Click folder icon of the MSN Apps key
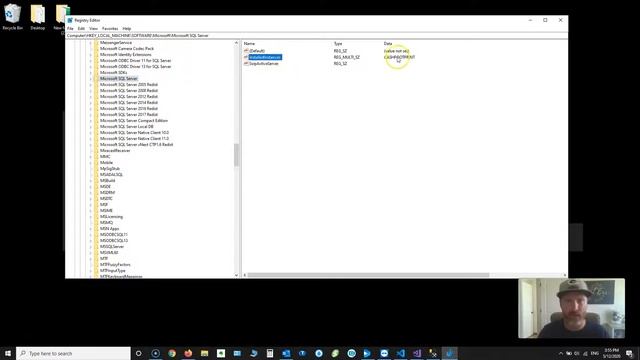Image resolution: width=640 pixels, height=360 pixels. 96,229
